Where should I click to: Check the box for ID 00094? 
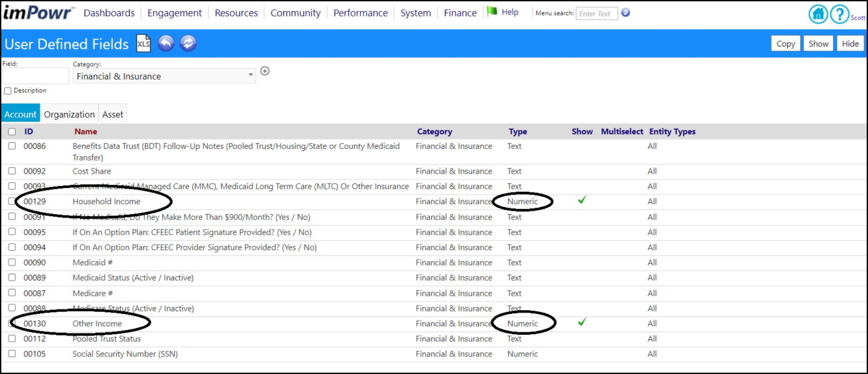(12, 247)
